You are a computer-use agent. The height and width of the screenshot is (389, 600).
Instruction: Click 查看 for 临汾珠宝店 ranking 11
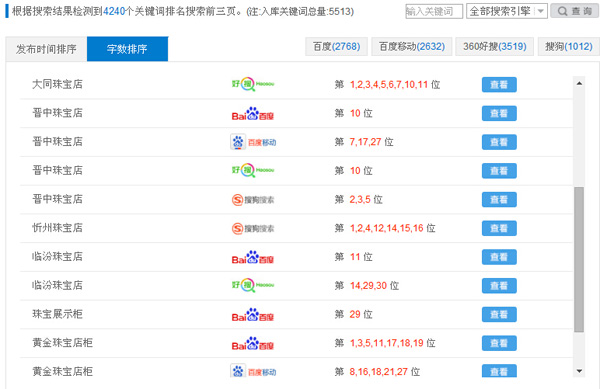pos(499,257)
